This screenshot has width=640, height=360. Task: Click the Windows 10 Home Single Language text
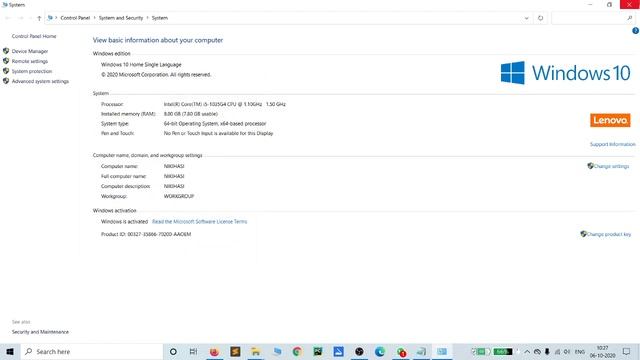point(141,64)
